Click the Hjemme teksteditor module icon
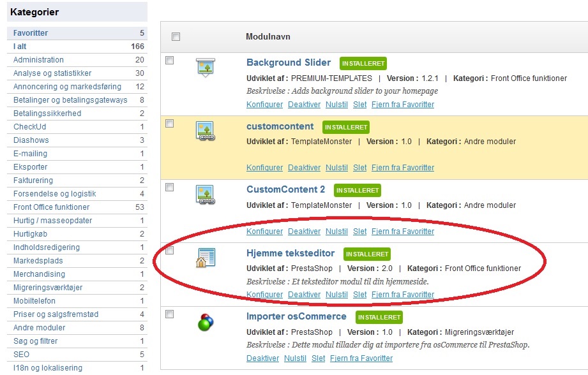The width and height of the screenshot is (588, 375). [x=206, y=258]
